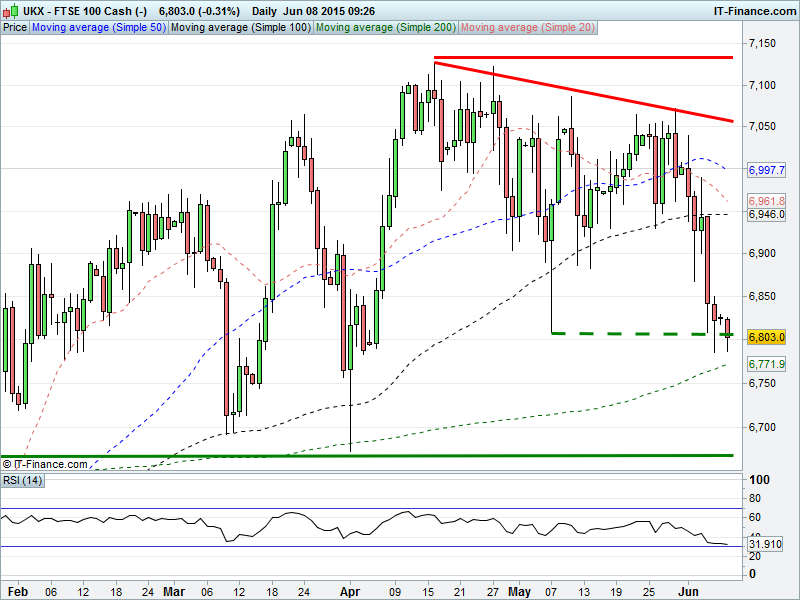Image resolution: width=800 pixels, height=600 pixels.
Task: Select the Moving average (Simple 20) label
Action: (528, 28)
